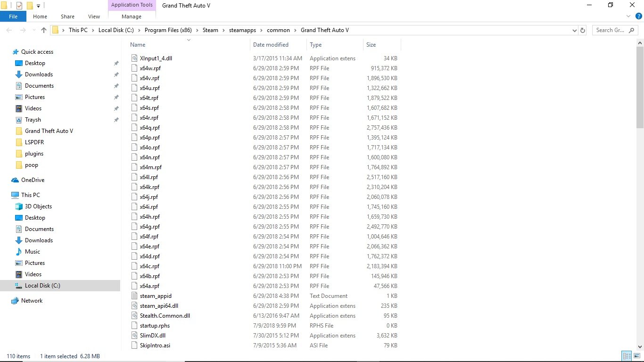Click the SlimDX.dll file icon

pyautogui.click(x=135, y=336)
